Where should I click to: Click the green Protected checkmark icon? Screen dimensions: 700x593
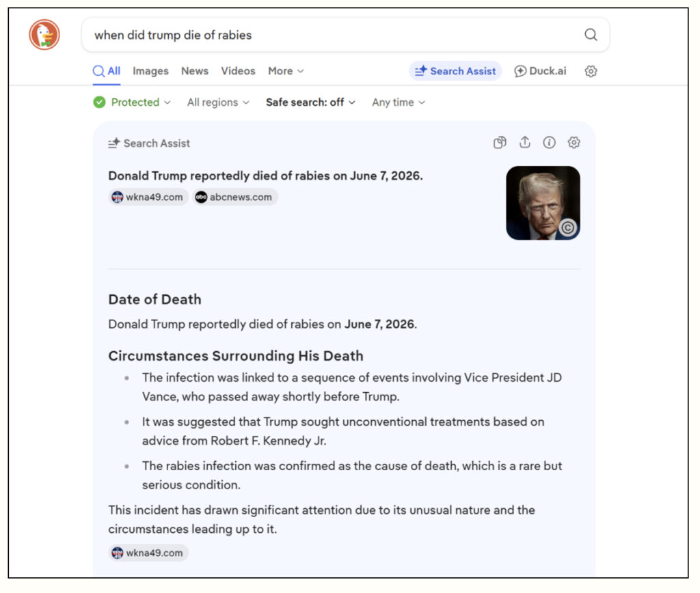(x=99, y=102)
